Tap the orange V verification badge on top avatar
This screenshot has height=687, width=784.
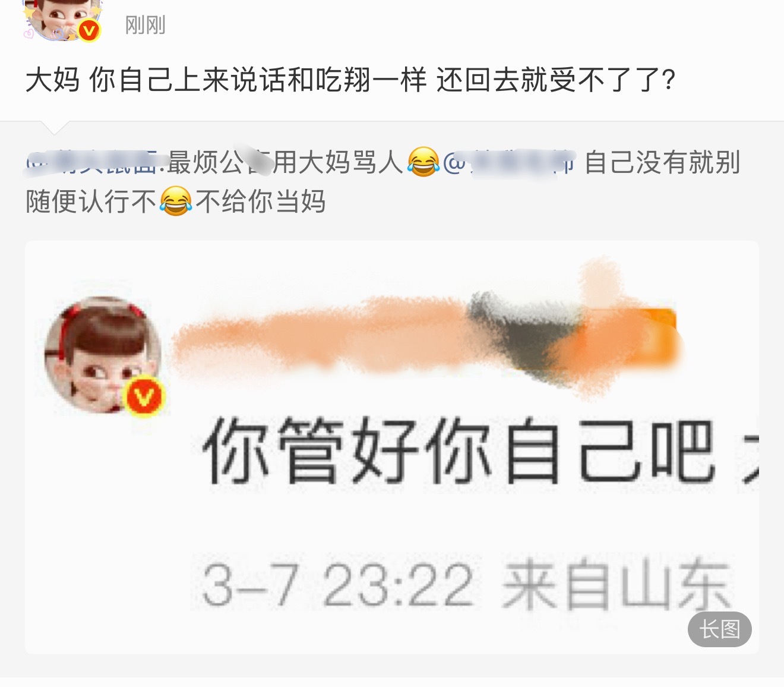coord(90,30)
